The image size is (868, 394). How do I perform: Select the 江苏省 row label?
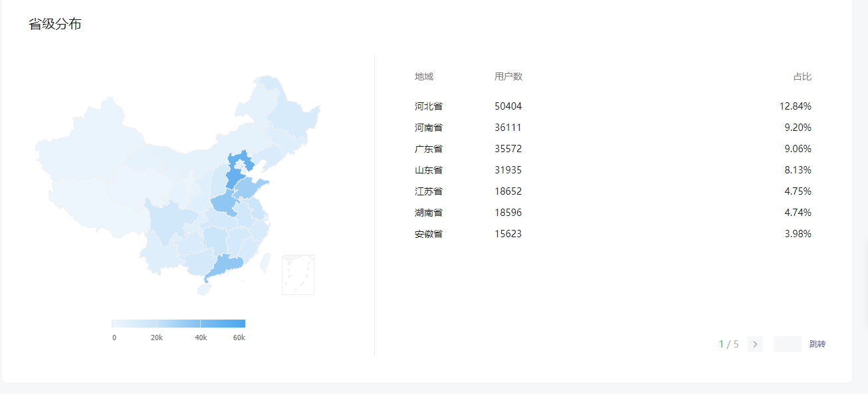[429, 191]
